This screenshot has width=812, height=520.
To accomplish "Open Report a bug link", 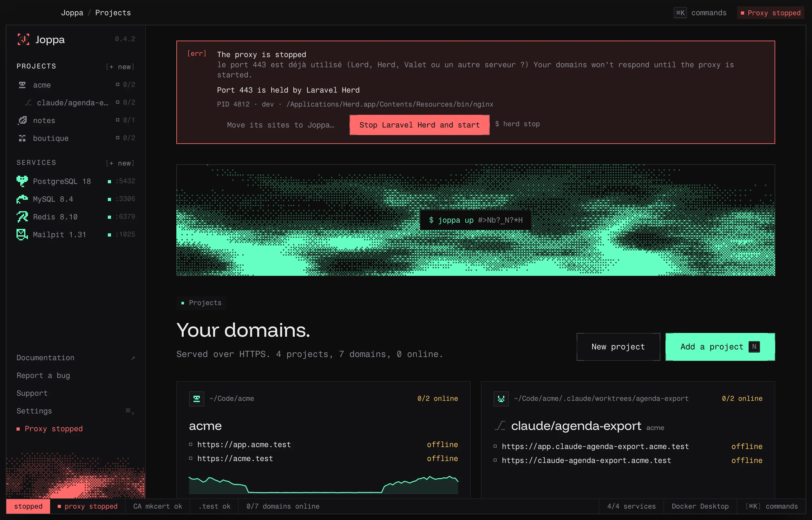I will tap(76, 375).
